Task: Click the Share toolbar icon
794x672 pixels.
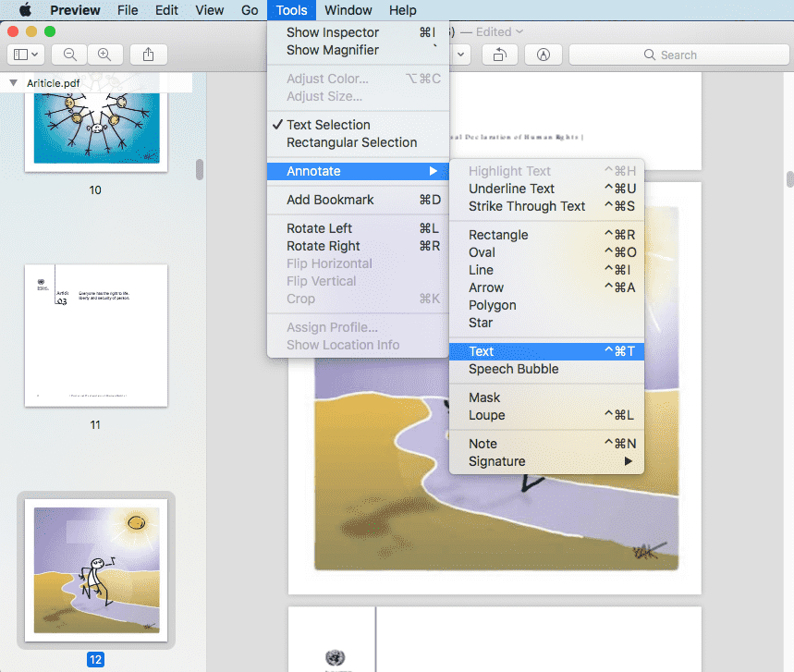Action: tap(149, 55)
